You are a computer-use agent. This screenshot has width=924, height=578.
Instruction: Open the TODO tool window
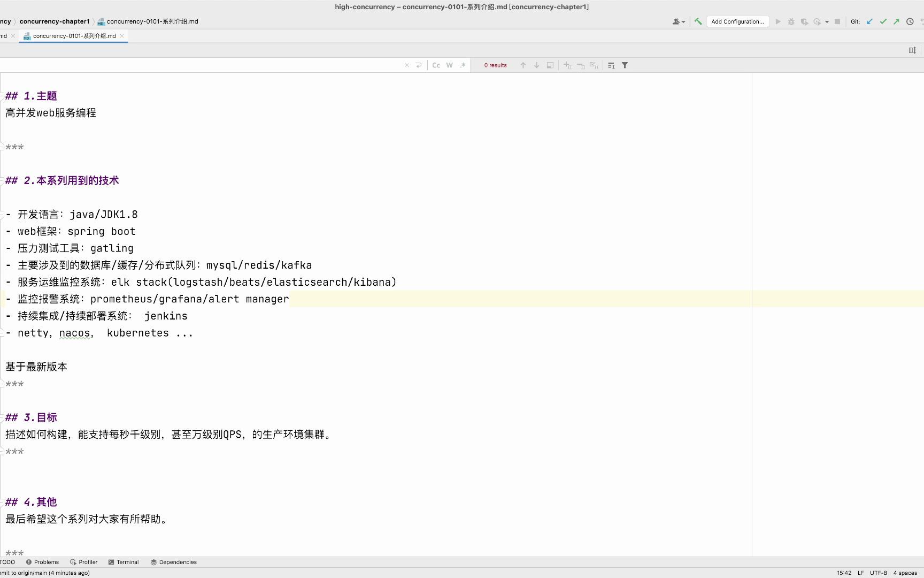7,562
